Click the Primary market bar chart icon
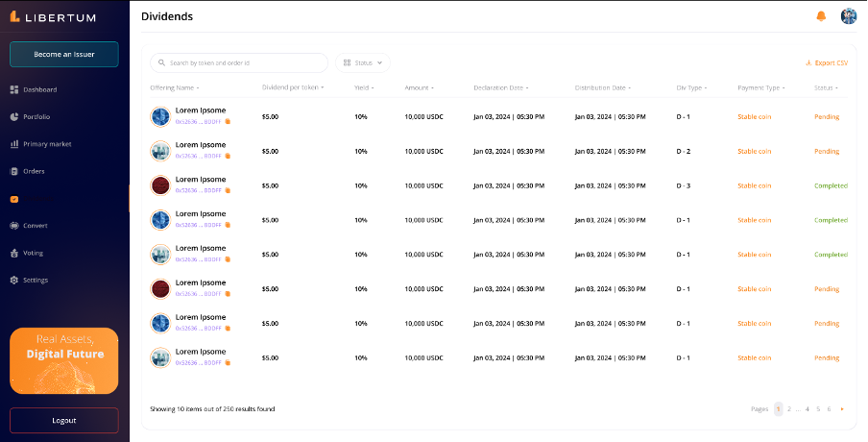868x442 pixels. click(14, 144)
